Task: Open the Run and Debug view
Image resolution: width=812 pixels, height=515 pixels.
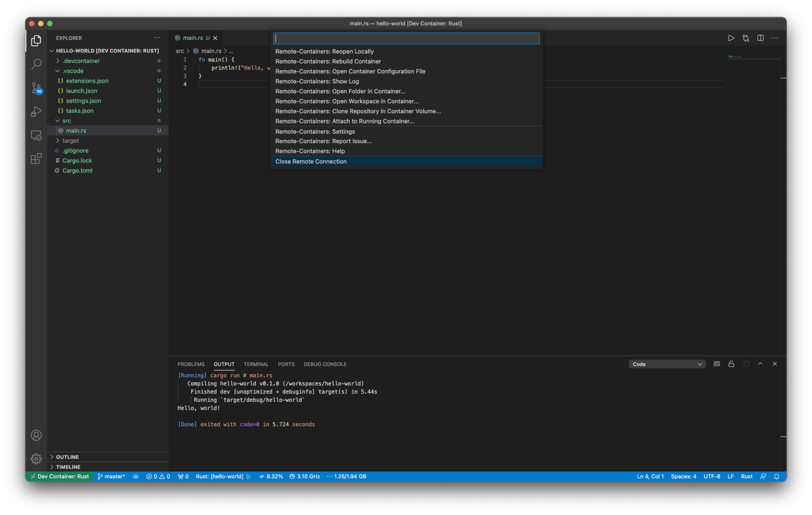Action: tap(36, 111)
